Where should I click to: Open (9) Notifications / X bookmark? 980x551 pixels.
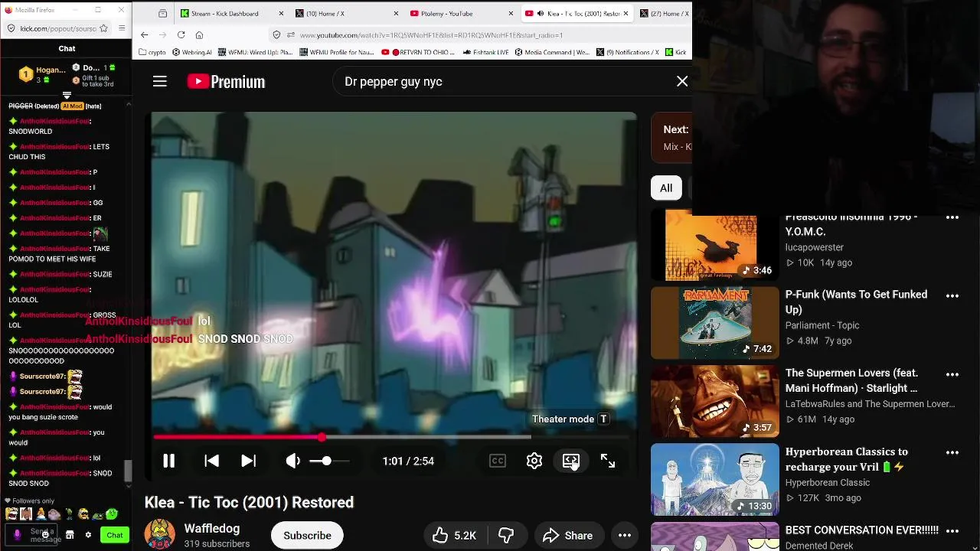click(627, 52)
